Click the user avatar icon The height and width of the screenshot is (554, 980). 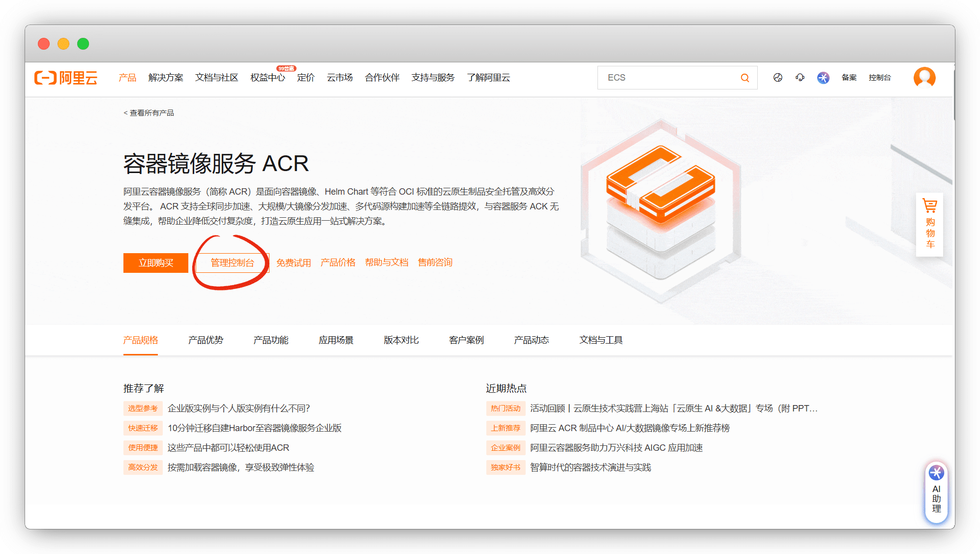[924, 78]
